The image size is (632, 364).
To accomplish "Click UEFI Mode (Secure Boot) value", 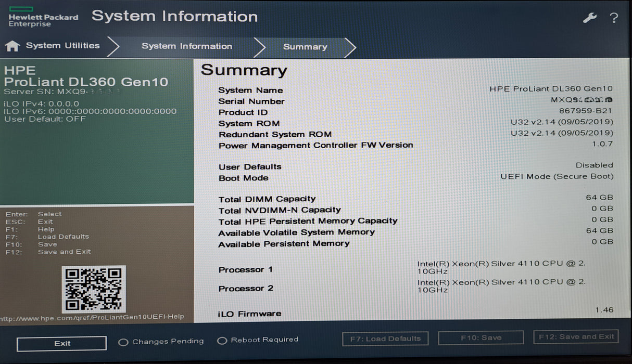I will coord(557,177).
